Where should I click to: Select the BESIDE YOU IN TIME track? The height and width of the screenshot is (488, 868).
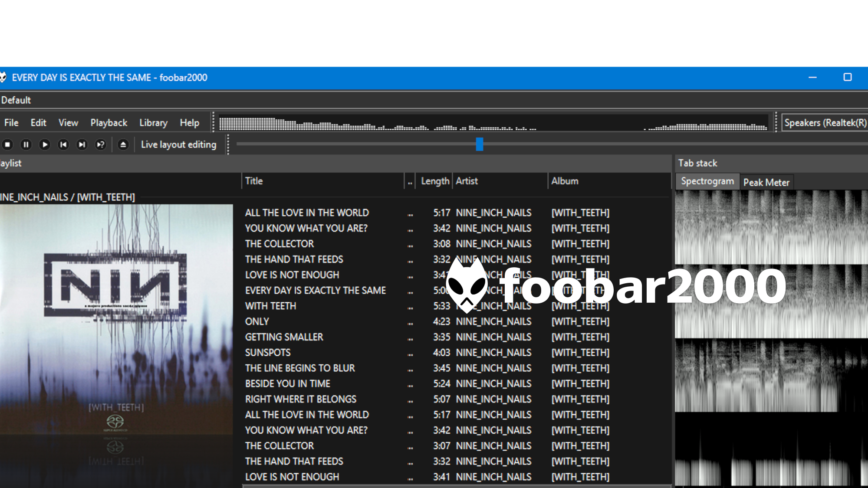pos(456,383)
